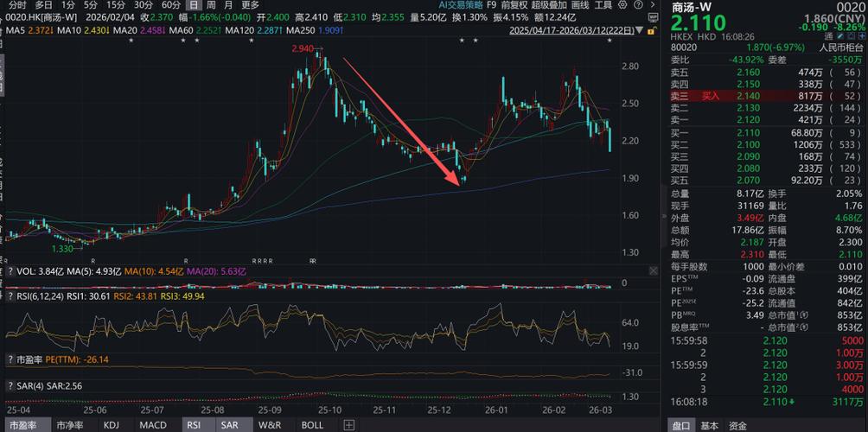Open 超级叠加 overlay menu
868x432 pixels.
tap(549, 5)
